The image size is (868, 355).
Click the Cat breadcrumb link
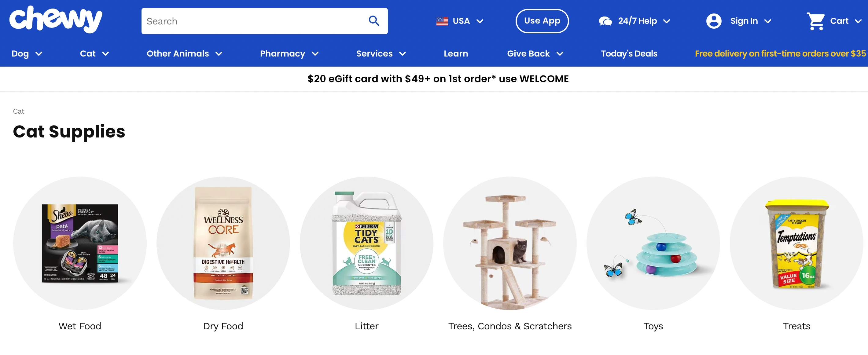(19, 112)
